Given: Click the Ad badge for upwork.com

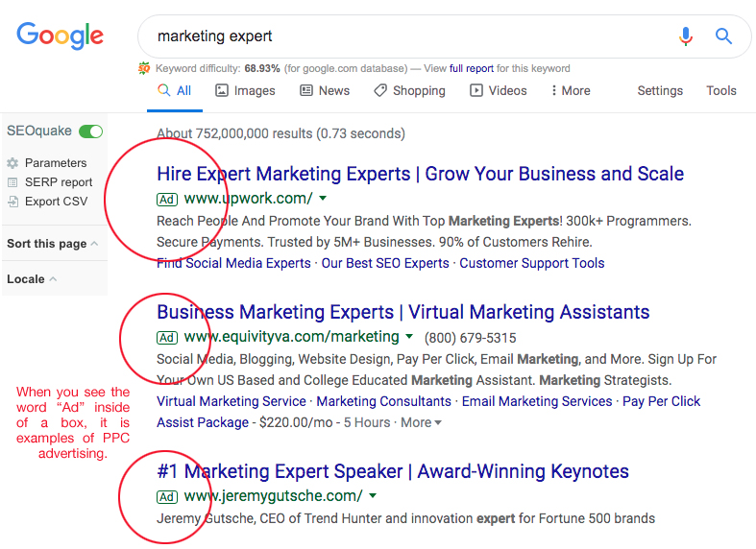Looking at the screenshot, I should click(167, 200).
